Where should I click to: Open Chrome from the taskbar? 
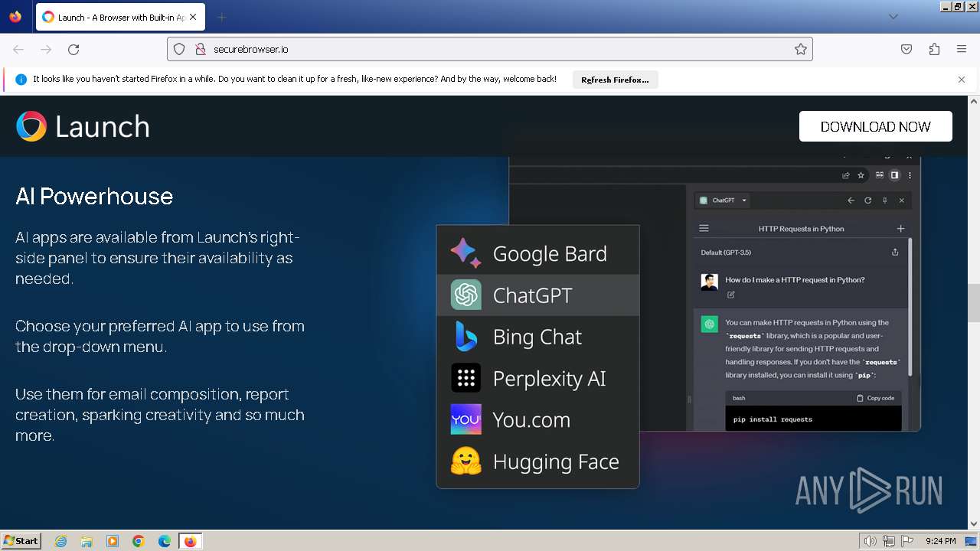click(x=139, y=541)
